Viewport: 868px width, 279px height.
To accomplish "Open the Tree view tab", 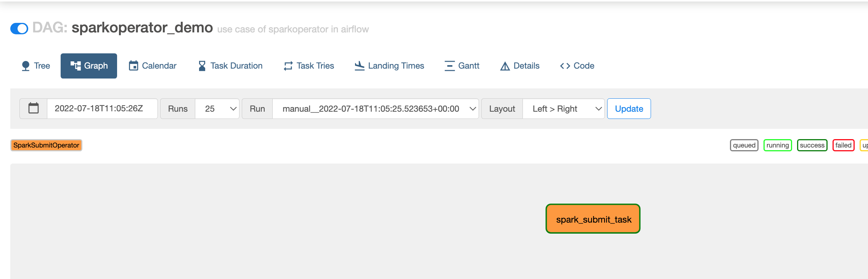I will pos(36,66).
